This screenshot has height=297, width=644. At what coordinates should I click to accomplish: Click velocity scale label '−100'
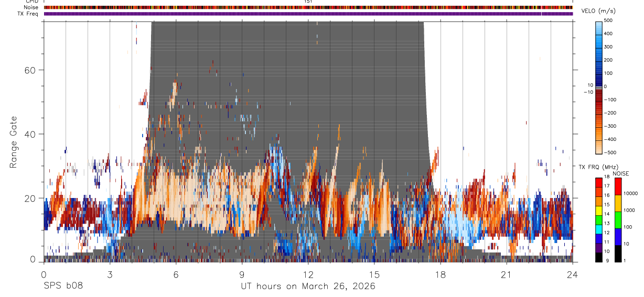(610, 100)
